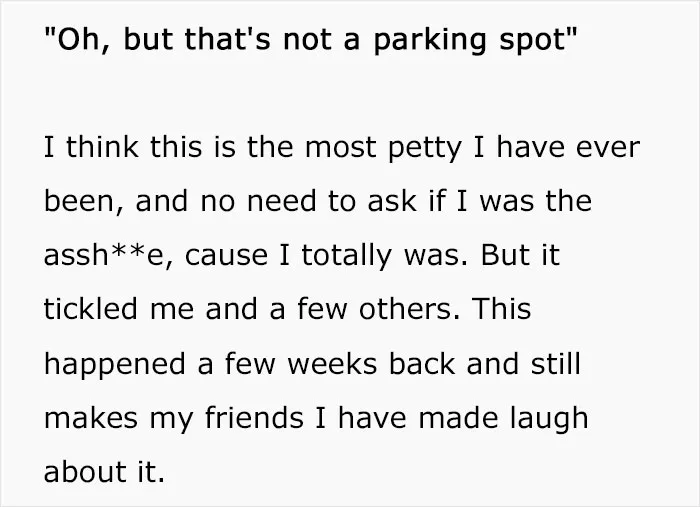Click the word "happened"
700x507 pixels.
[115, 365]
